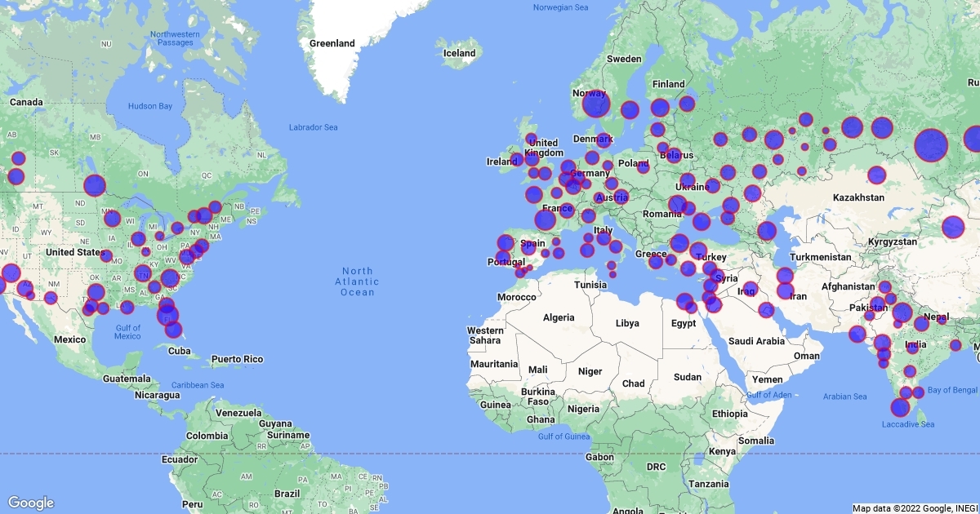This screenshot has height=514, width=980.
Task: Click the Norwegian Sea label
Action: 560,7
